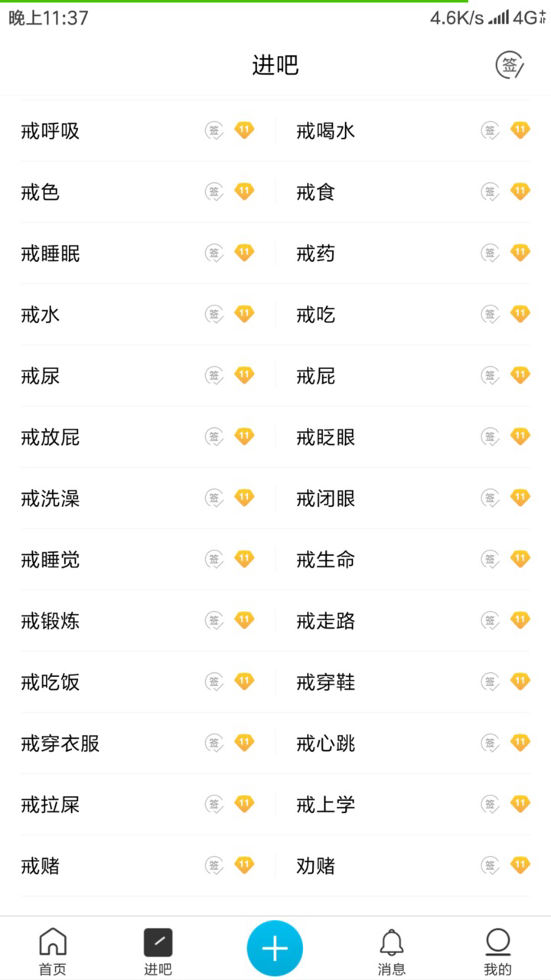Tap the blue plus post button
This screenshot has width=551, height=980.
(x=275, y=948)
